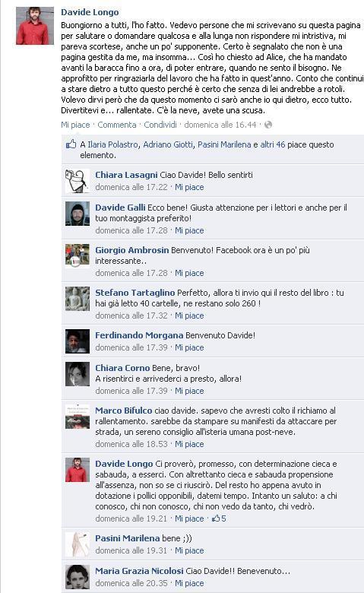
Task: Open Chiara Lasagni's avatar thumbnail
Action: point(78,181)
